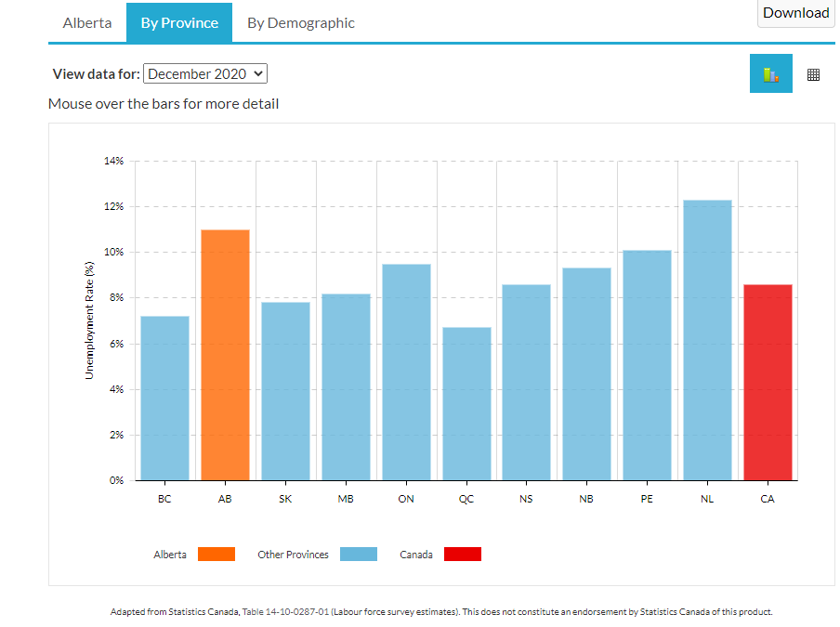Screen dimensions: 840x627
Task: Click the NL bar in chart
Action: 707,340
